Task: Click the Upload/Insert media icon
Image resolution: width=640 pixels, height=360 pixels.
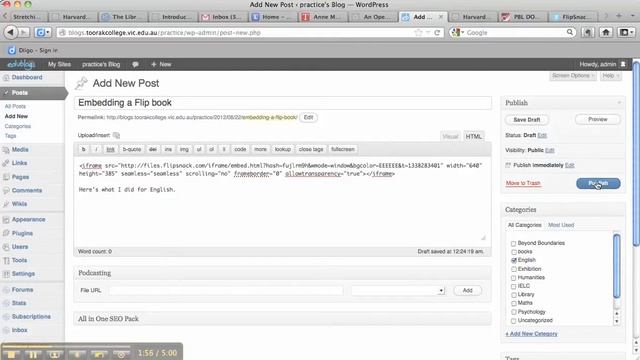Action: tap(116, 136)
